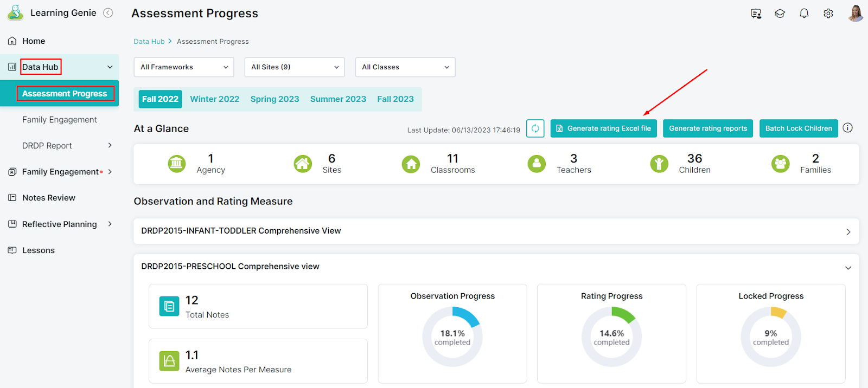Open the settings gear icon

828,14
